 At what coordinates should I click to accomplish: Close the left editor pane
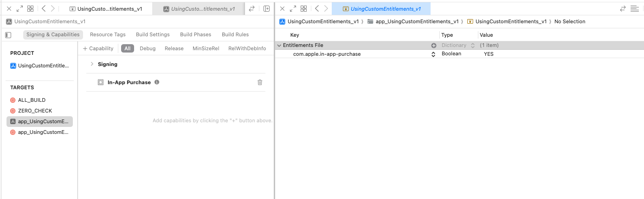pos(9,8)
